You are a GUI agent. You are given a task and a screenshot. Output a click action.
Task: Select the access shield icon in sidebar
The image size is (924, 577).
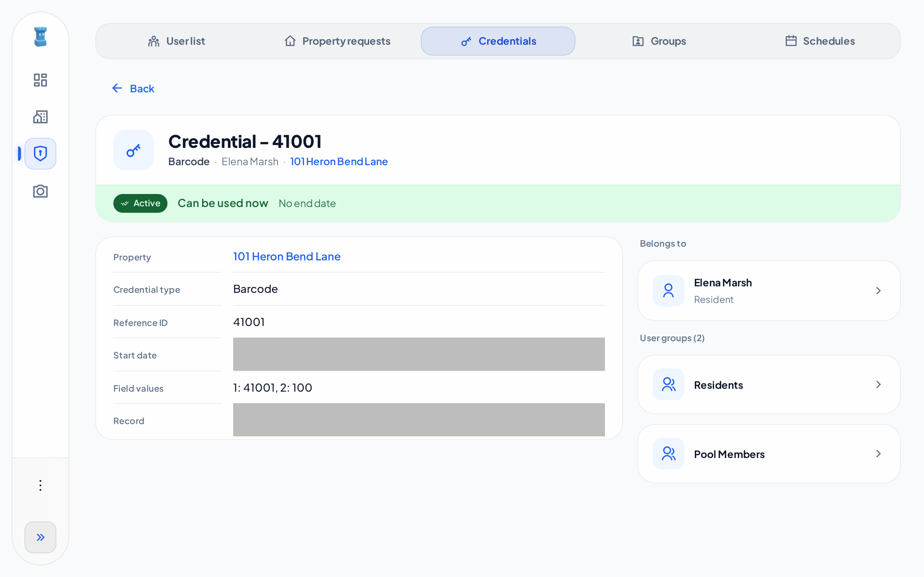click(x=40, y=153)
